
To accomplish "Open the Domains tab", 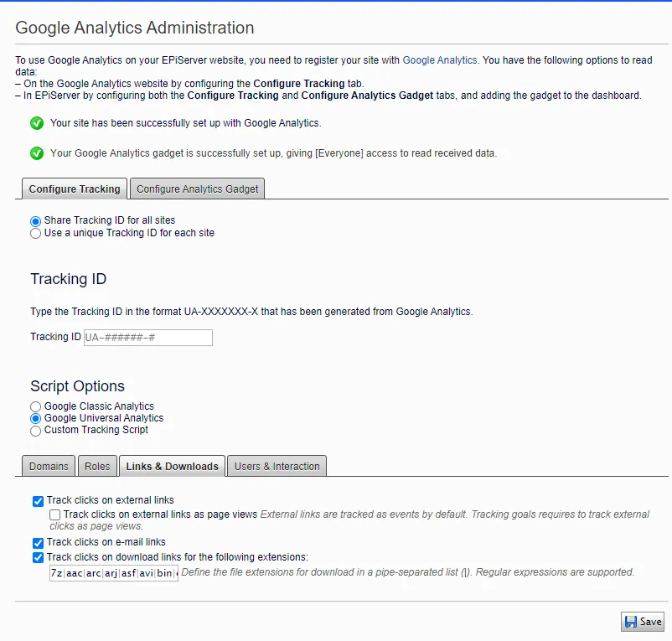I will point(49,466).
